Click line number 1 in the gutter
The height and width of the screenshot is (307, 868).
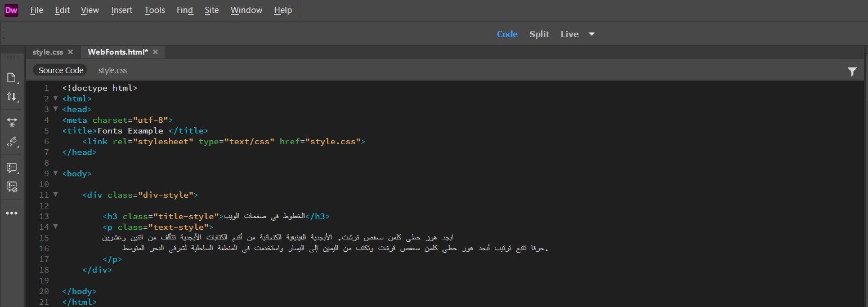point(47,88)
